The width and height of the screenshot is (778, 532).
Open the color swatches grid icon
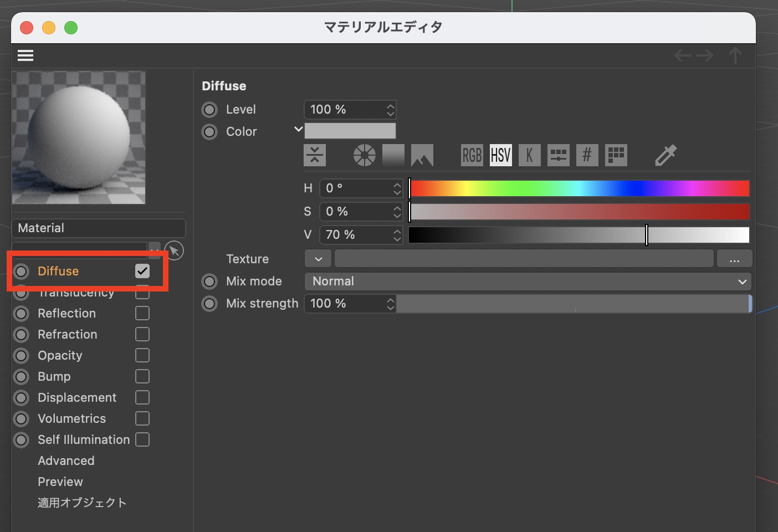click(x=616, y=156)
